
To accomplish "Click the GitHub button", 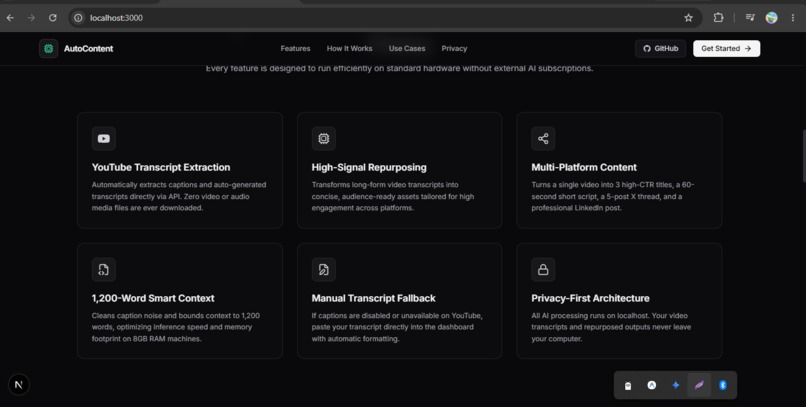I will [661, 48].
